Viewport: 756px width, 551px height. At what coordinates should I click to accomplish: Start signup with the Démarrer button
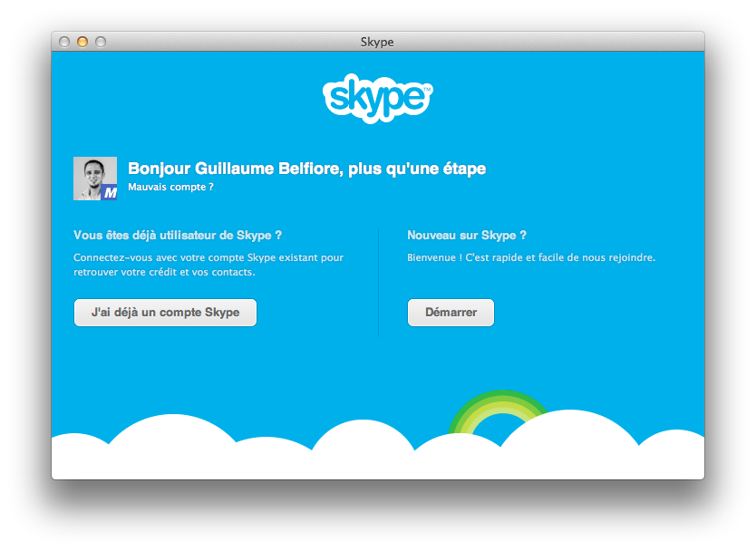[x=451, y=313]
